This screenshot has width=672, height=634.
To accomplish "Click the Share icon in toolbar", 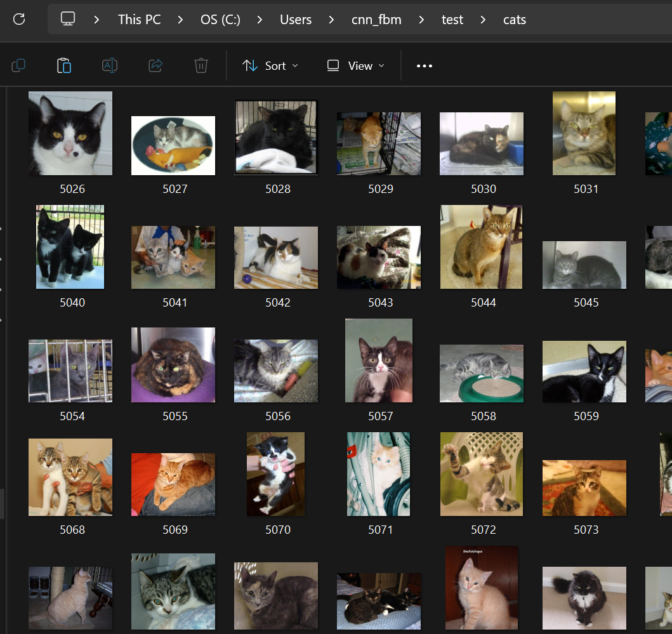I will [155, 65].
